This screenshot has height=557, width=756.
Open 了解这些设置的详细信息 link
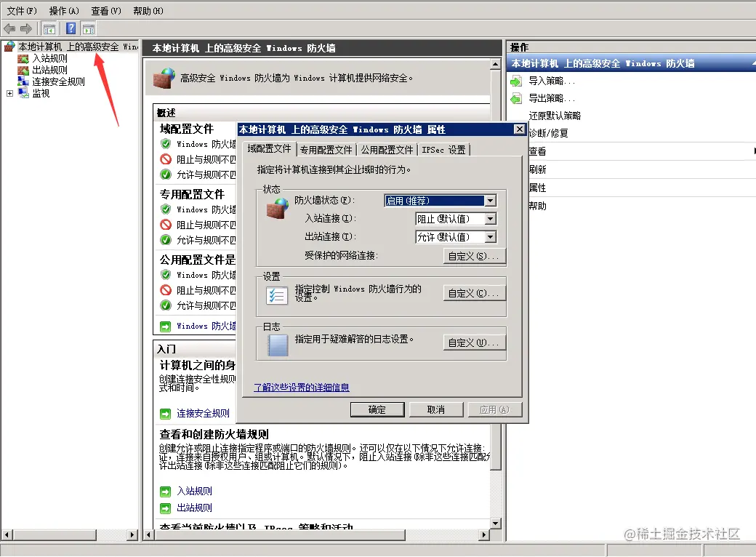pos(302,388)
